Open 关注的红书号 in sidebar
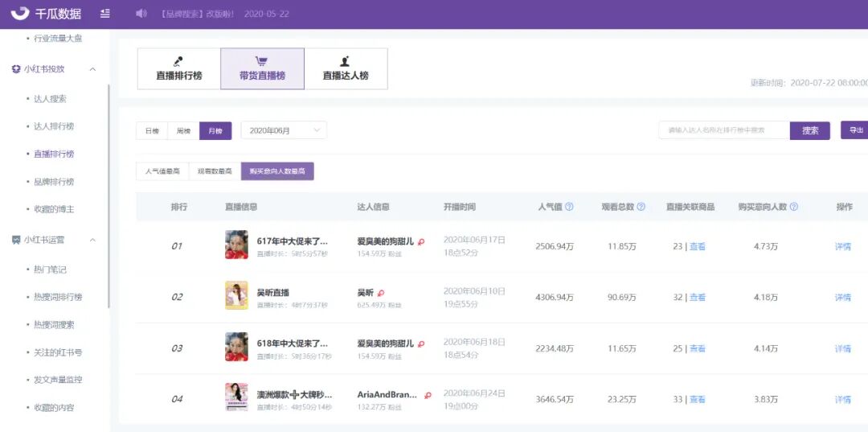Image resolution: width=868 pixels, height=432 pixels. coord(58,352)
